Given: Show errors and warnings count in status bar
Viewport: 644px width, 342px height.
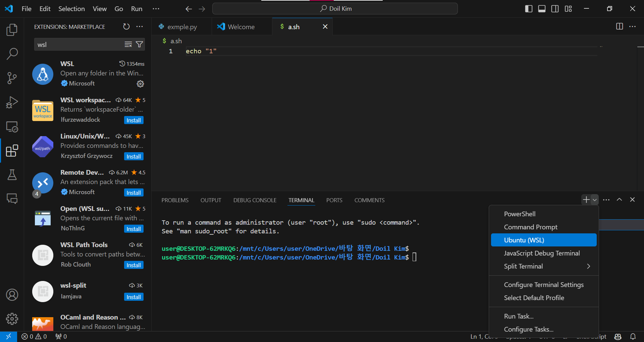Looking at the screenshot, I should pos(34,336).
